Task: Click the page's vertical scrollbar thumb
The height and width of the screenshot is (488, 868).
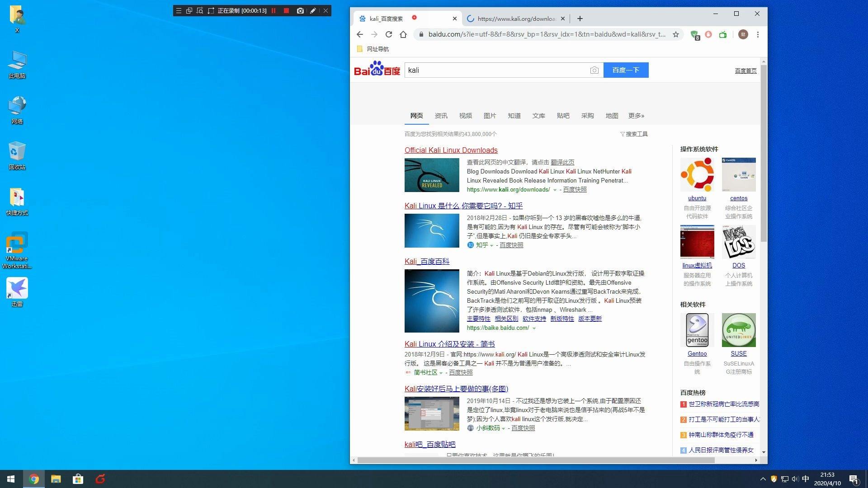Action: (x=764, y=153)
